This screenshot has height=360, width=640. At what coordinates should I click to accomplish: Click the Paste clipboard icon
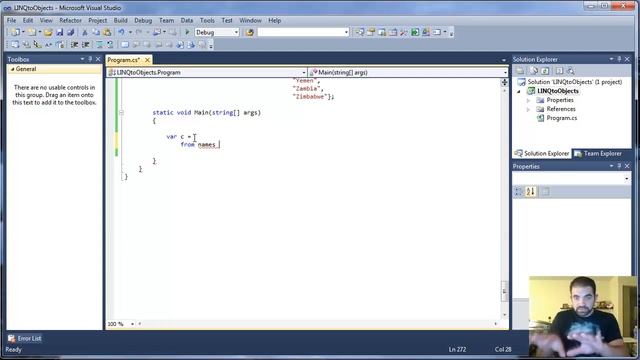click(107, 32)
